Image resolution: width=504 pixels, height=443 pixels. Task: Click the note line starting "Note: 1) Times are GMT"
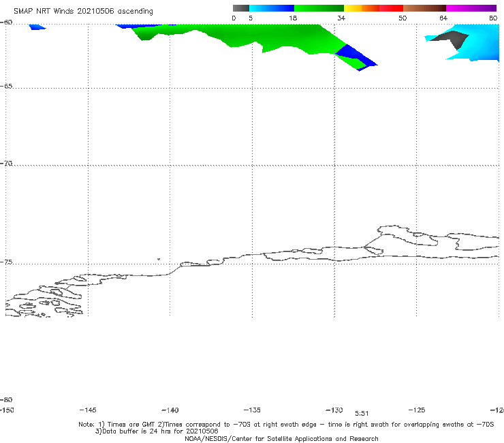coord(286,425)
